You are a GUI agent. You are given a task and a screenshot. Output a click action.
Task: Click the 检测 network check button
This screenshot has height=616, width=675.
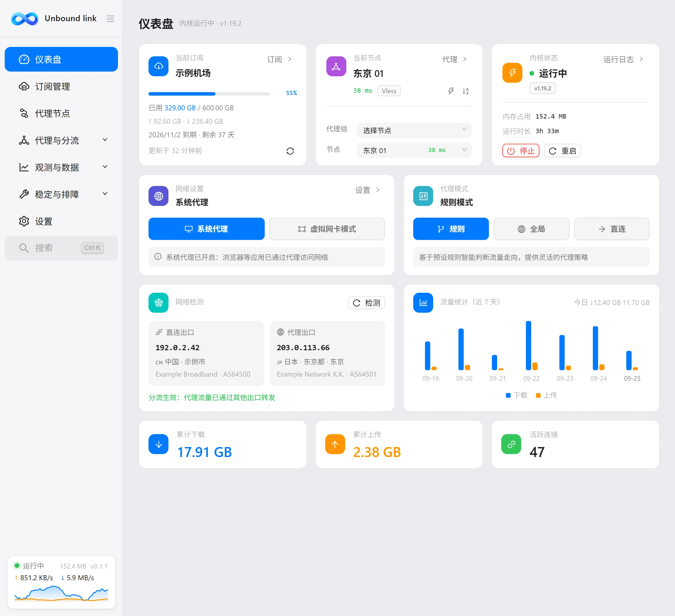367,303
